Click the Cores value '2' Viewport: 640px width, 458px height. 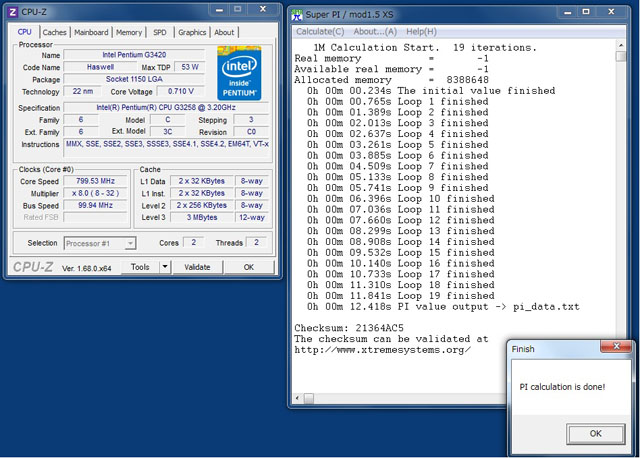[193, 243]
